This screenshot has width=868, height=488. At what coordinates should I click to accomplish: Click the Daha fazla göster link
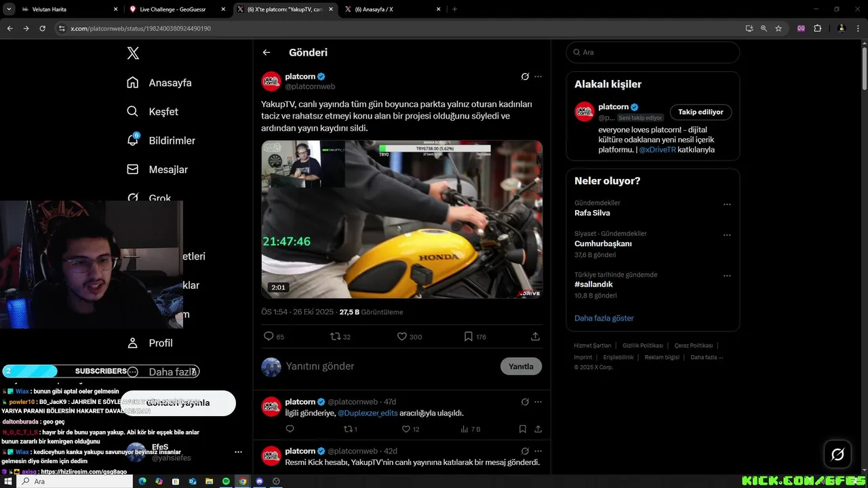click(x=604, y=318)
